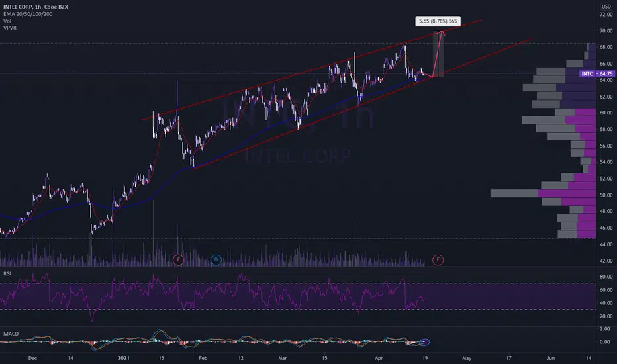Click the 2021 date label on time axis
The image size is (617, 364).
click(124, 358)
